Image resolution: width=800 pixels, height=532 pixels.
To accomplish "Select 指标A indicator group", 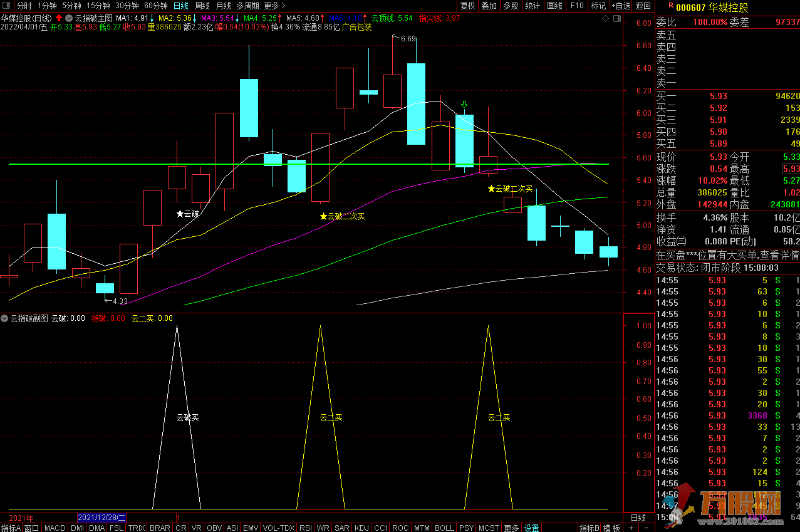I will [x=11, y=528].
